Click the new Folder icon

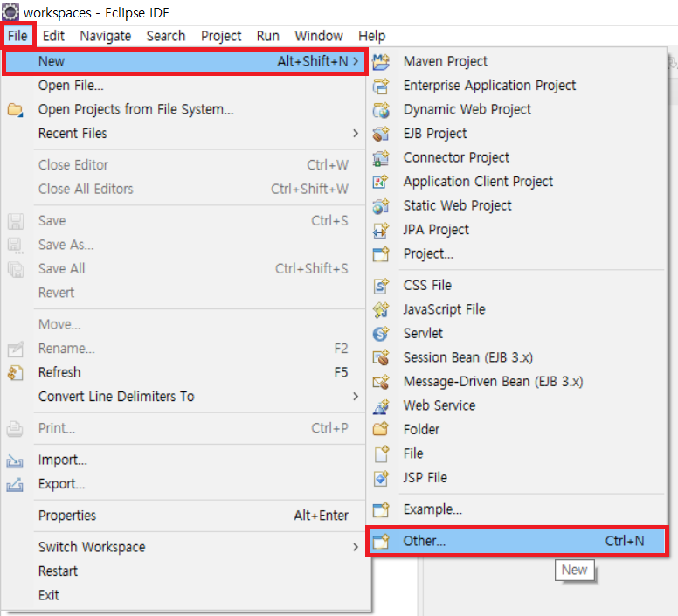(381, 429)
